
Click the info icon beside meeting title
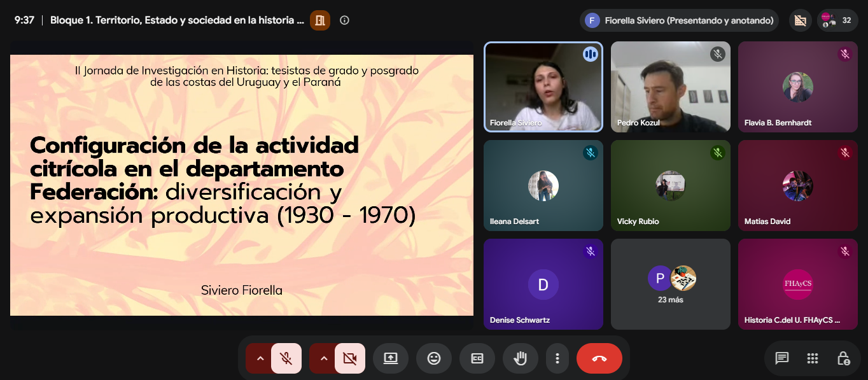click(345, 20)
